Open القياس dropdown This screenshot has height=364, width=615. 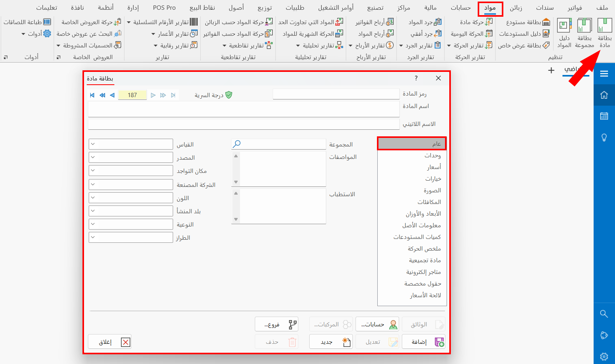[131, 144]
